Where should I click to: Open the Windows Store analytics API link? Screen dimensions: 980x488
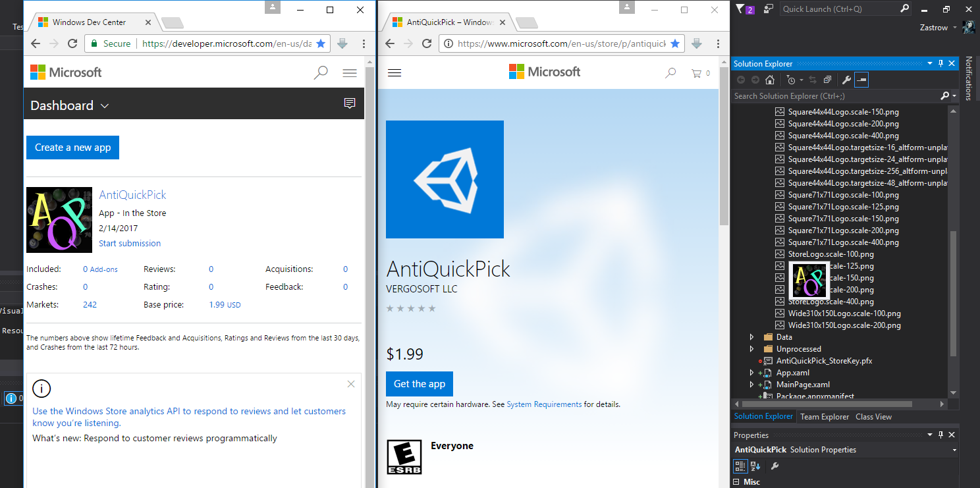(189, 417)
